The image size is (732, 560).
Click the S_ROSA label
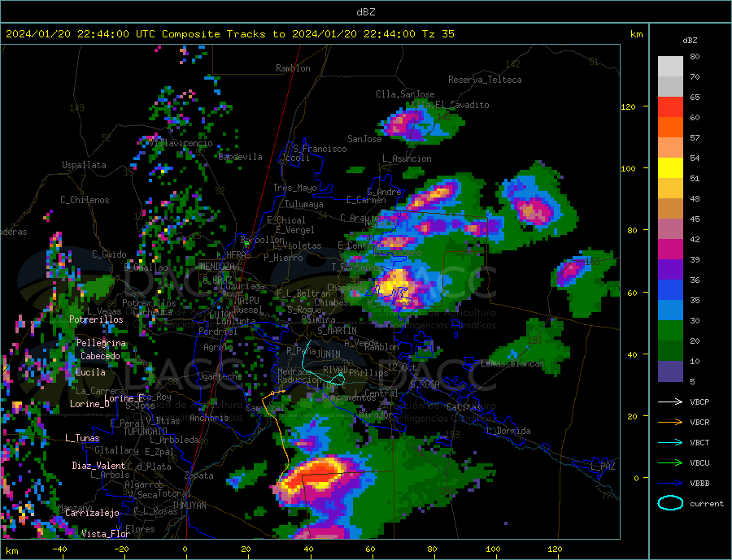click(x=425, y=384)
